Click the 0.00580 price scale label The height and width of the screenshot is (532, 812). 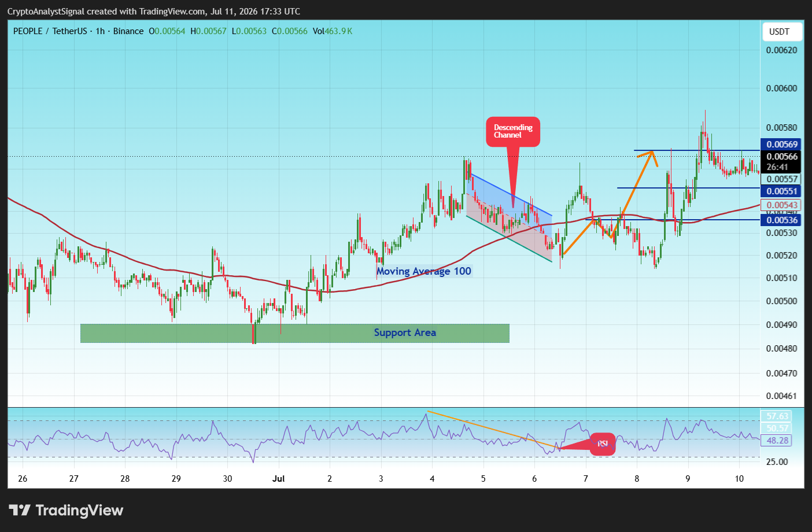(782, 128)
